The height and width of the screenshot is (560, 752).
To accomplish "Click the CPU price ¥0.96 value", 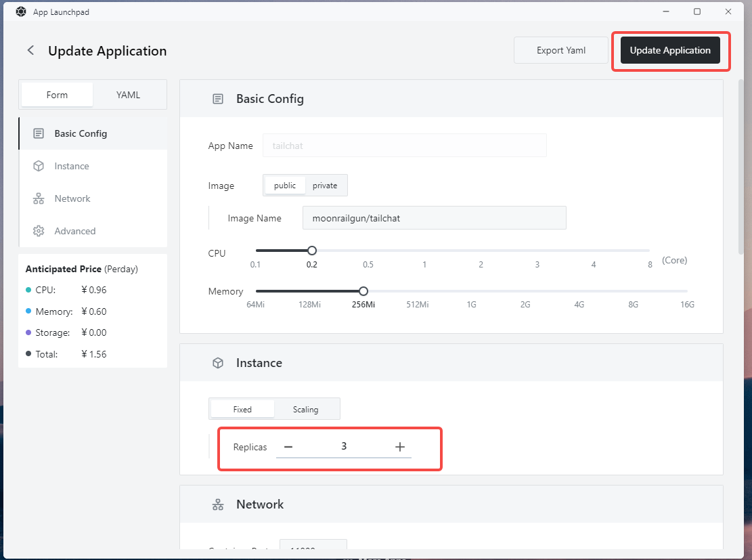I will click(94, 290).
